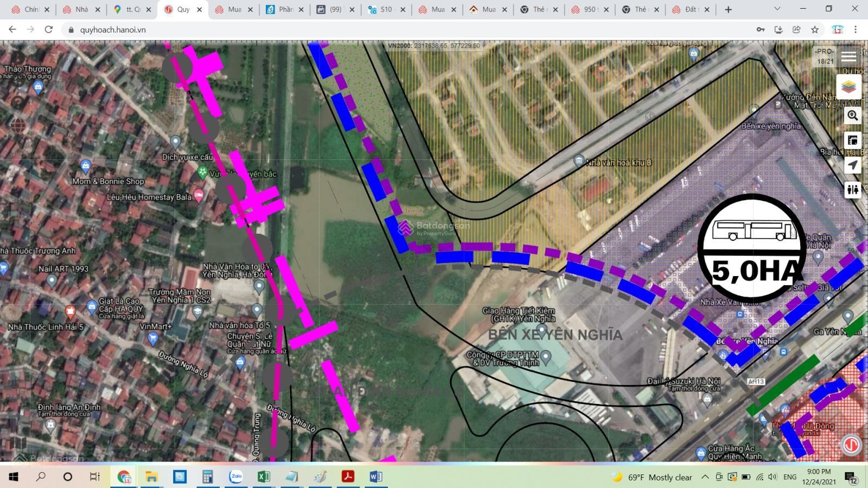Screen dimensions: 868x488
Task: Click the magnifier search tool on map
Action: point(852,115)
